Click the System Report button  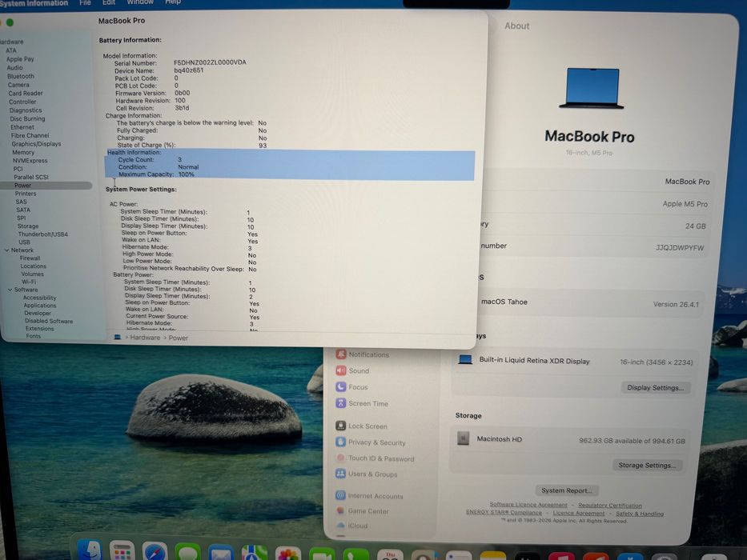point(566,490)
